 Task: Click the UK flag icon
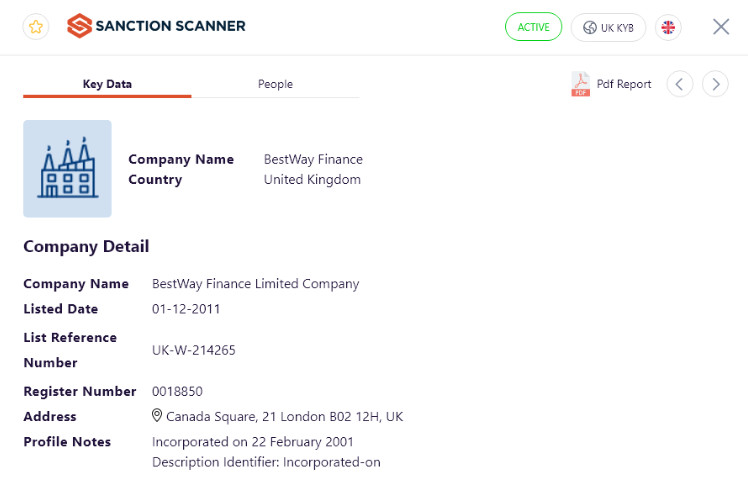[x=668, y=28]
